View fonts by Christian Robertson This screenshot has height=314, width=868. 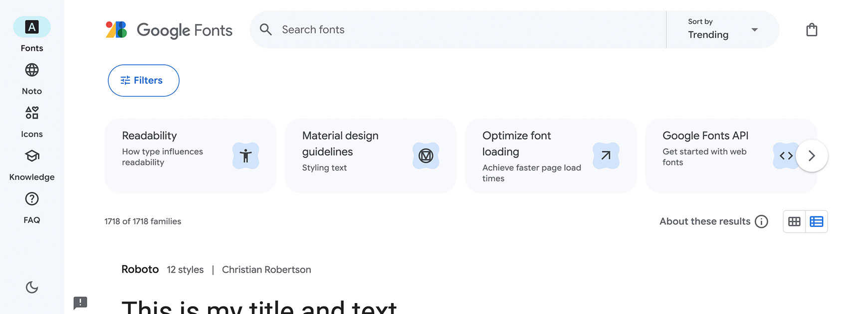[x=266, y=269]
